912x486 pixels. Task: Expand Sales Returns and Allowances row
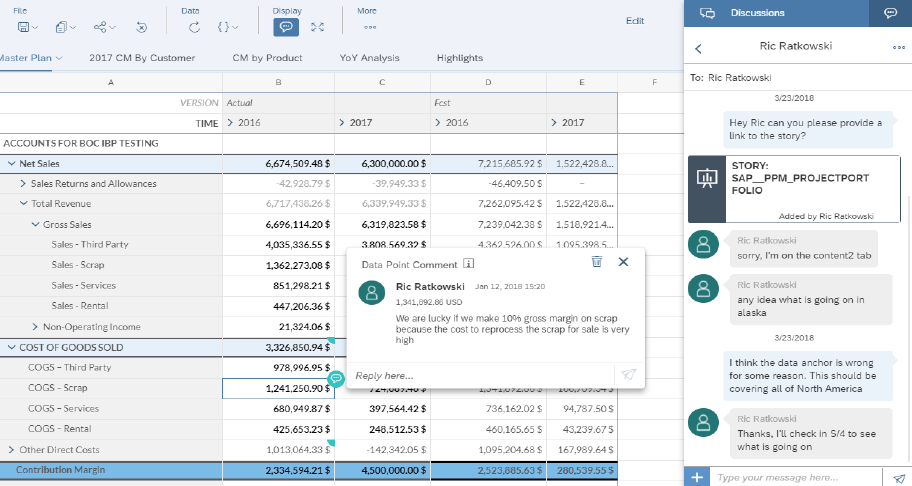(x=23, y=184)
